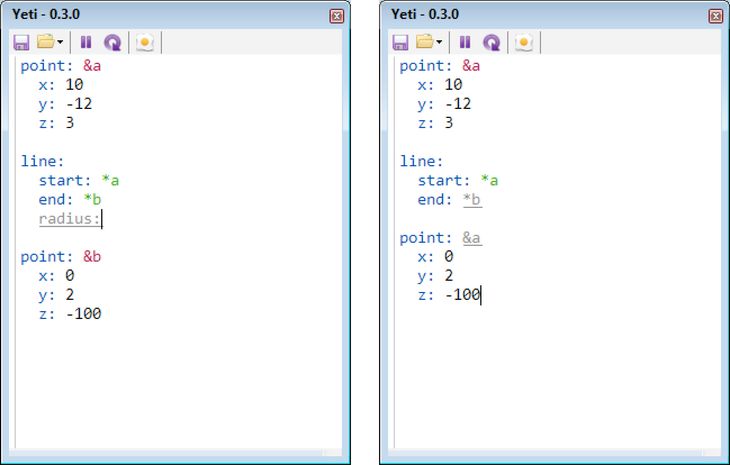Click 'z: 3' line in right window
Image resolution: width=730 pixels, height=465 pixels.
tap(435, 123)
